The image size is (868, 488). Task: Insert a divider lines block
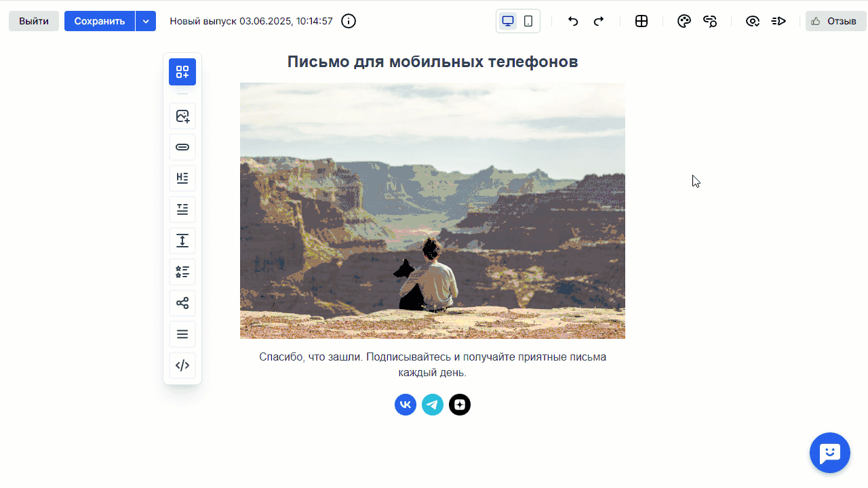coord(182,334)
